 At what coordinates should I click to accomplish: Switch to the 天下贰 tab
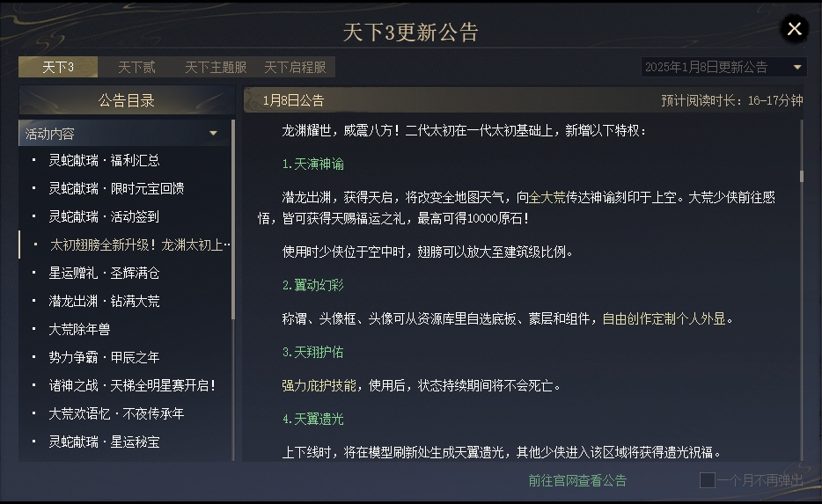(136, 67)
